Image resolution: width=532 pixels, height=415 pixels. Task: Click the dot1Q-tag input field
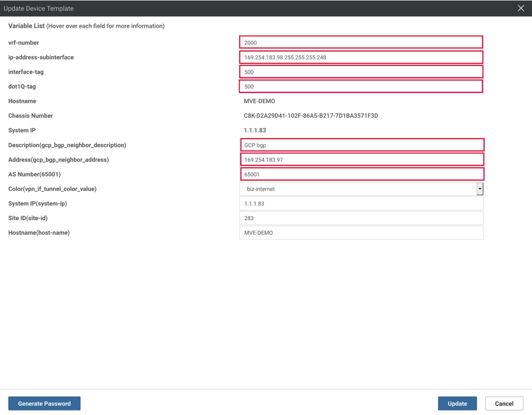(x=361, y=86)
